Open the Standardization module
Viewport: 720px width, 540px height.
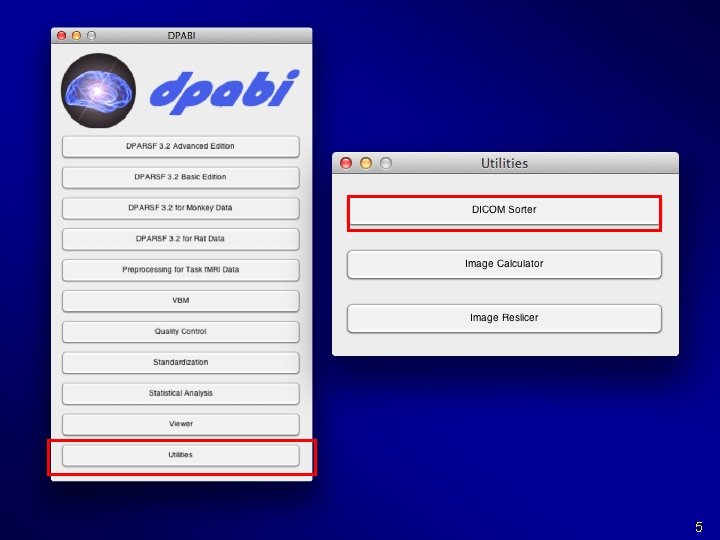180,362
